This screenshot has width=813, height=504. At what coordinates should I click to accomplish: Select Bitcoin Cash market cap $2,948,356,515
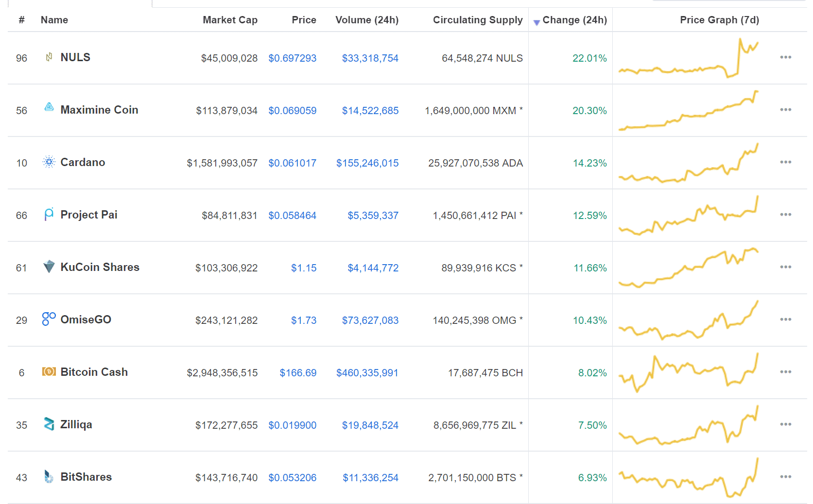tap(222, 373)
